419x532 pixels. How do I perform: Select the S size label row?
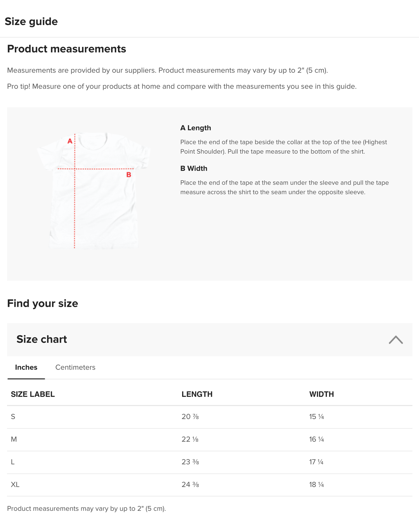pos(13,417)
